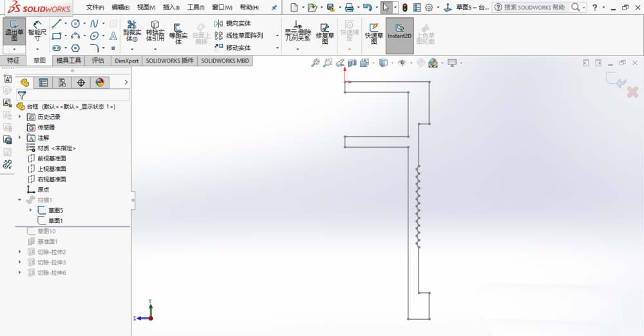The image size is (644, 336).
Task: Open the 工具(T) menu
Action: [196, 7]
